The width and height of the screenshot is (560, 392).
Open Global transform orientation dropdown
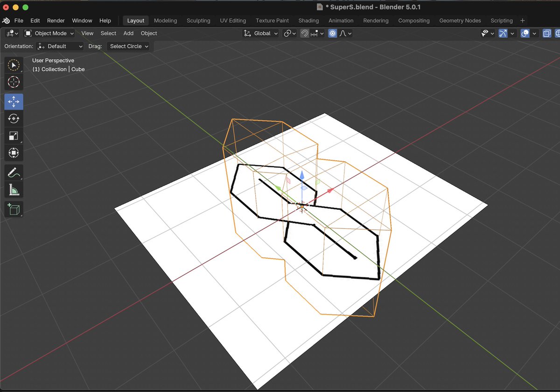click(261, 33)
